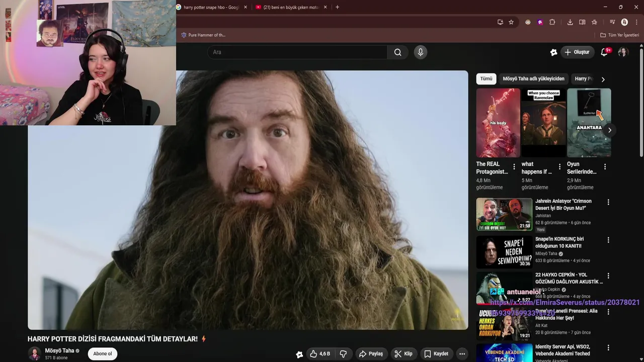
Task: Open the reading mode book icon
Action: pos(582,22)
